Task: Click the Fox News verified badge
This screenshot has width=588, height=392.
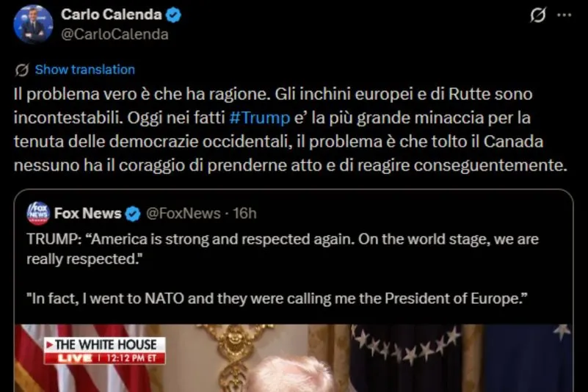Action: pos(133,214)
